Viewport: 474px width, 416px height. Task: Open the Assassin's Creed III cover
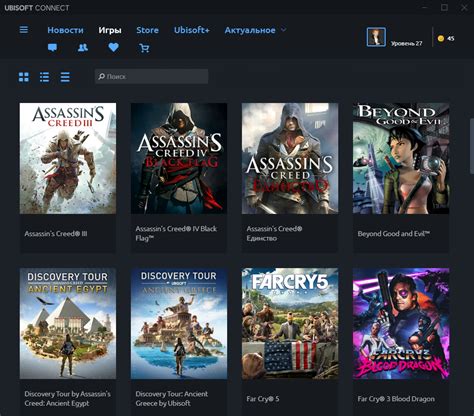[68, 158]
